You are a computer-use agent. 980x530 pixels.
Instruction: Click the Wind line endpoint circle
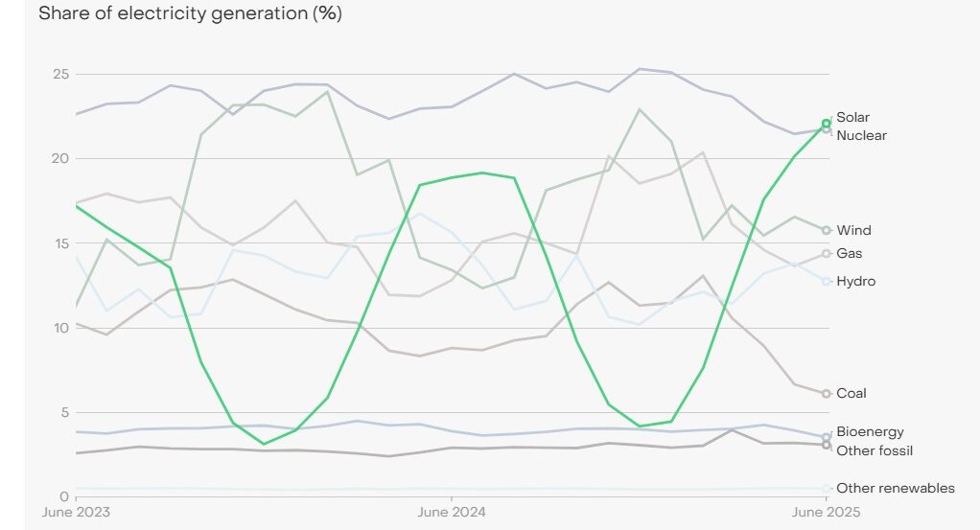[827, 230]
